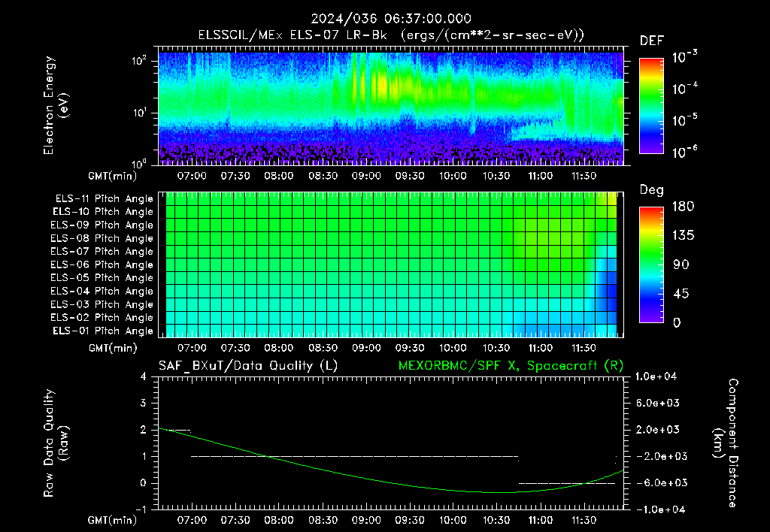Click the ELS-01 Pitch Angle row label
Image resolution: width=770 pixels, height=532 pixels.
tap(103, 331)
